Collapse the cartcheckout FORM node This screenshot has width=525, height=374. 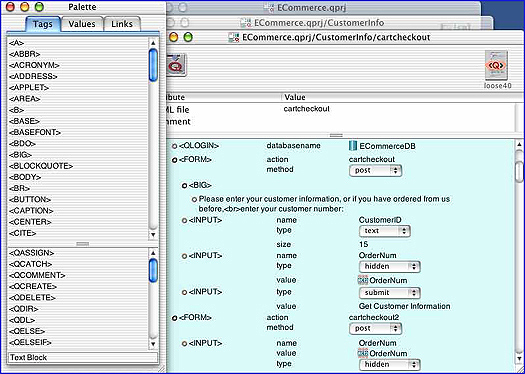174,160
